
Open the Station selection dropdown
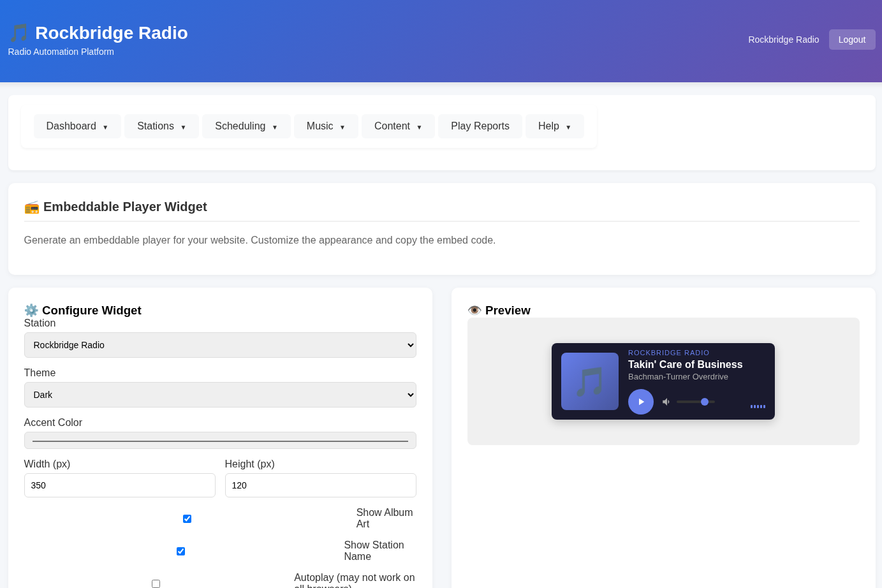coord(220,345)
